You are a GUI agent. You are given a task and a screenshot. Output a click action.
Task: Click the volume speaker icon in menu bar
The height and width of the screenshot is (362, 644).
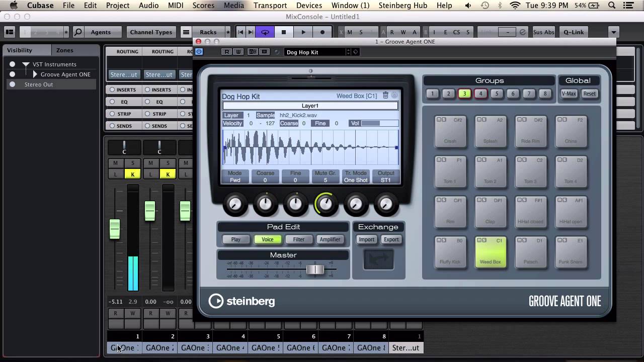(x=468, y=6)
